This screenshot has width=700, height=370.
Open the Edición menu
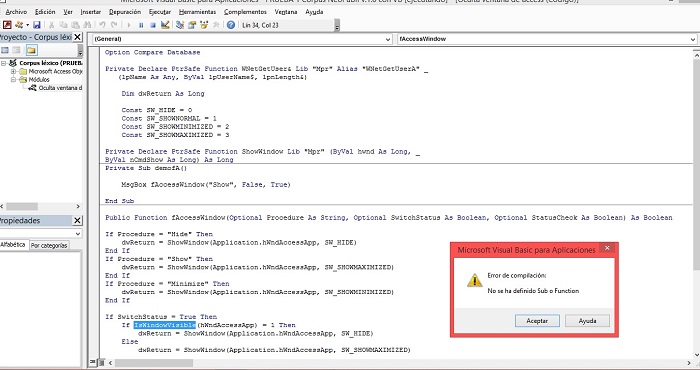(45, 12)
